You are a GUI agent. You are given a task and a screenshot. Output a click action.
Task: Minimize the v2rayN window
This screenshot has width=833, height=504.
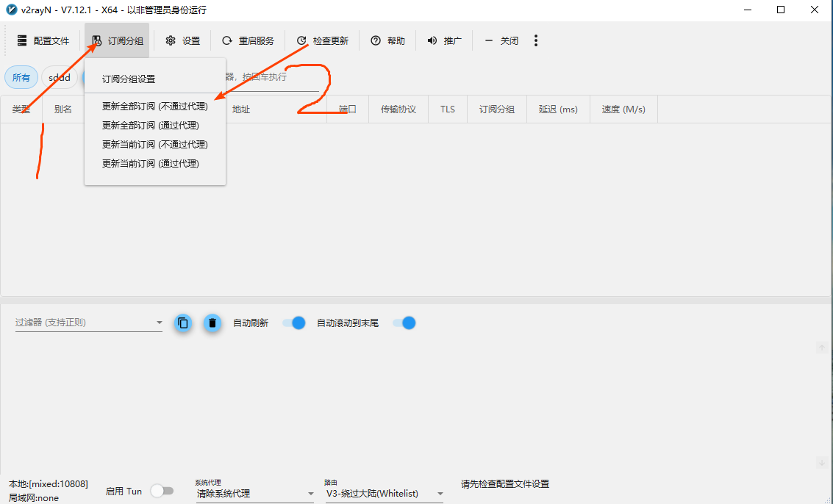(x=748, y=10)
